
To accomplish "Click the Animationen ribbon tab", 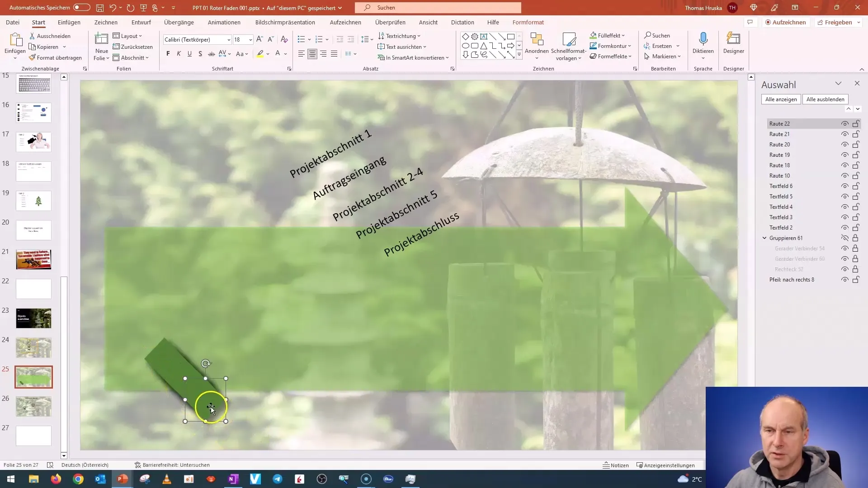I will coord(224,22).
